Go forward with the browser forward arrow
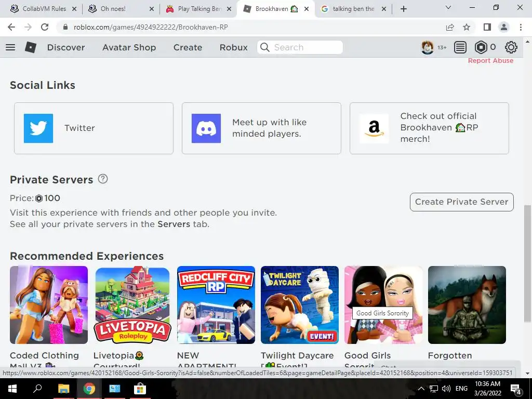This screenshot has width=532, height=399. (x=28, y=27)
